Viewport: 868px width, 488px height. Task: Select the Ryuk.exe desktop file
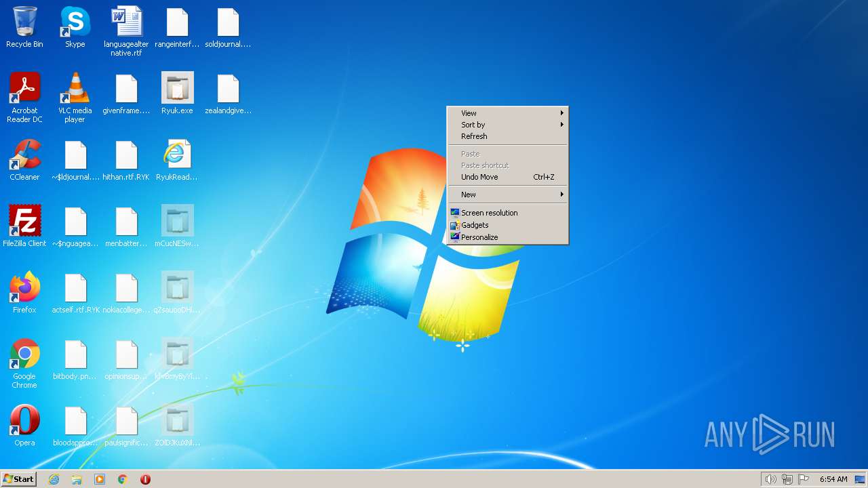point(177,94)
